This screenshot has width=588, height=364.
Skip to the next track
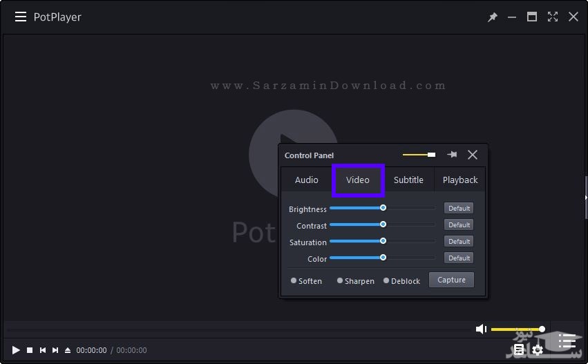point(55,350)
